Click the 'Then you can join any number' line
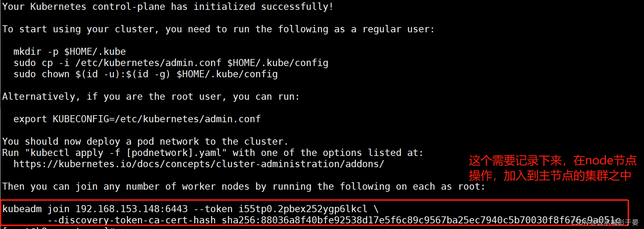The image size is (644, 229). pyautogui.click(x=244, y=187)
